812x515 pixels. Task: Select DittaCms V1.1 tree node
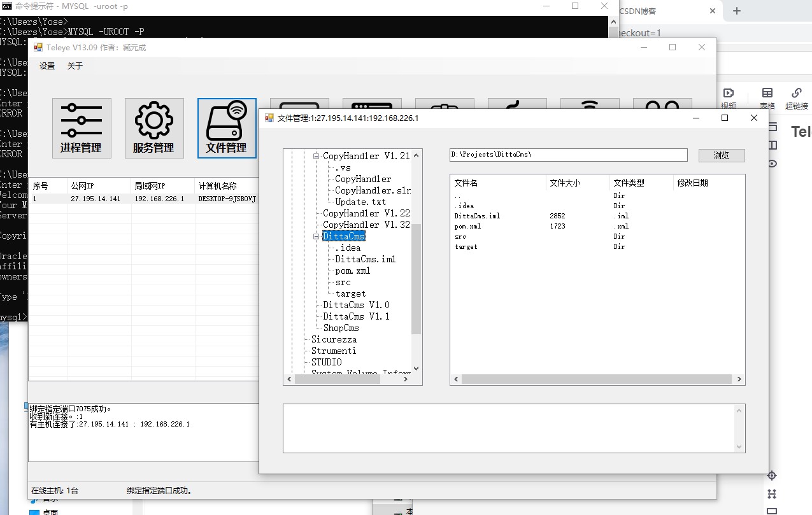[x=356, y=316]
